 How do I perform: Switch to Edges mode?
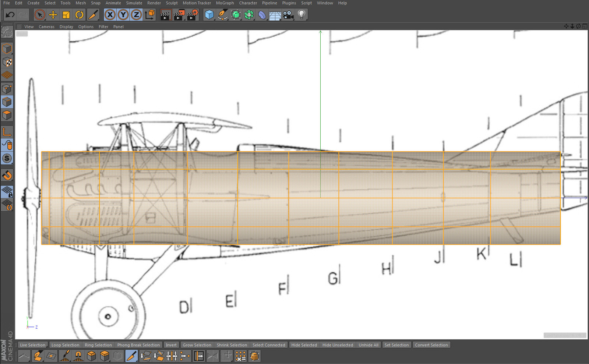[7, 102]
